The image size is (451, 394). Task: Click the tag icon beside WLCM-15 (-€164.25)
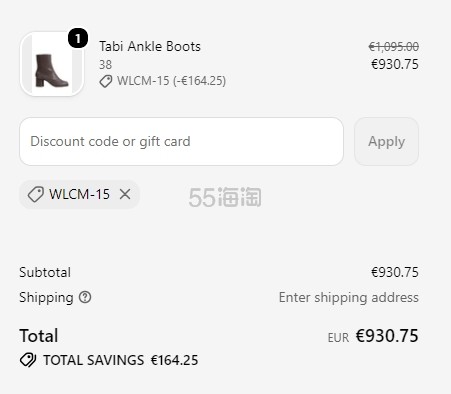pos(106,81)
